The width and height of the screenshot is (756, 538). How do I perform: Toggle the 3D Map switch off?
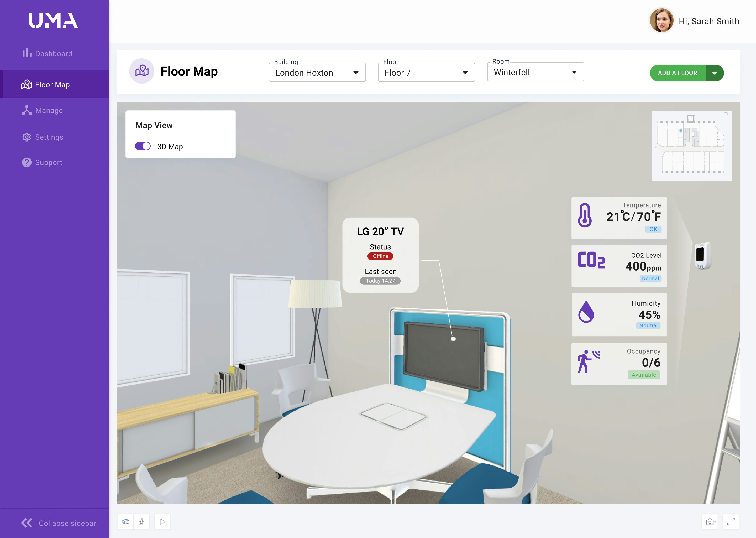point(143,146)
